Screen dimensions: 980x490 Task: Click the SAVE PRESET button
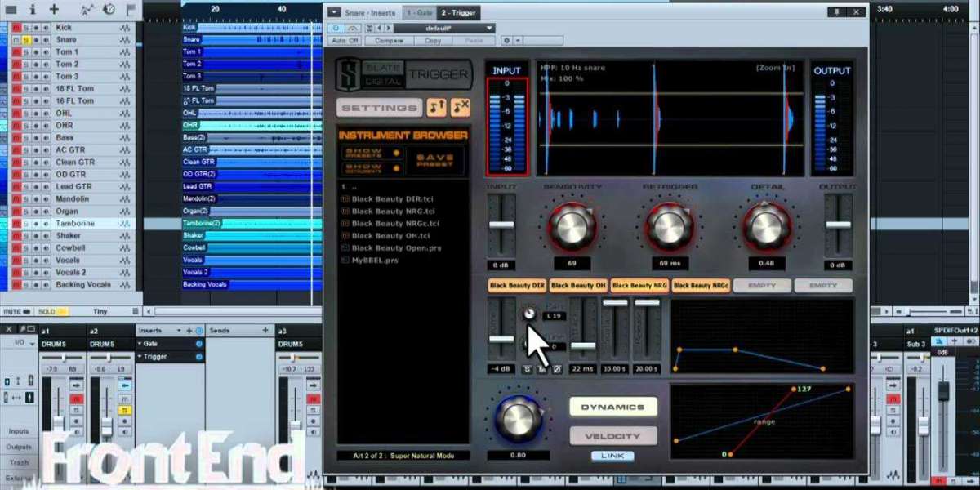point(434,160)
